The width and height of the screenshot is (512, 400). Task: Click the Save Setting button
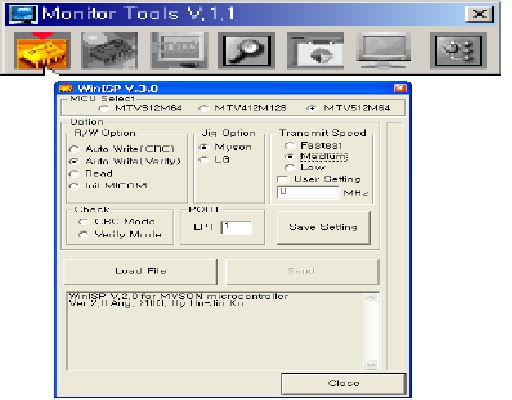tap(324, 228)
